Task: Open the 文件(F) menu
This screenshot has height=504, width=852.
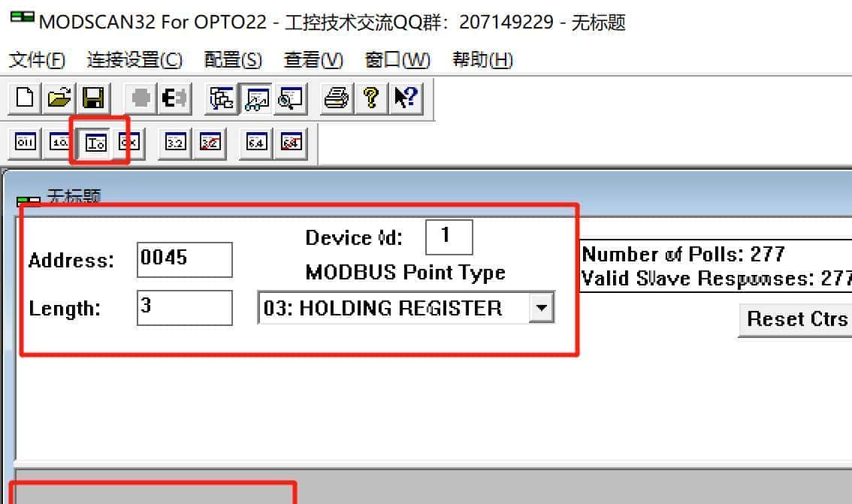Action: tap(37, 60)
